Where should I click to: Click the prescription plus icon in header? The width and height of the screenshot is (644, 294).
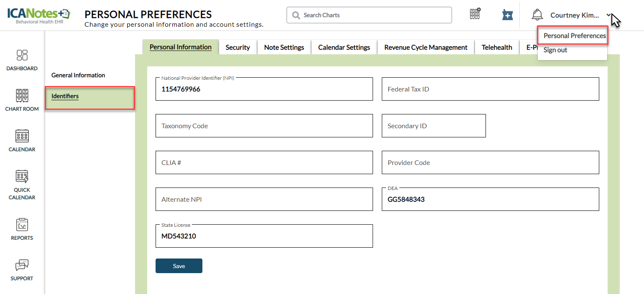click(x=507, y=15)
